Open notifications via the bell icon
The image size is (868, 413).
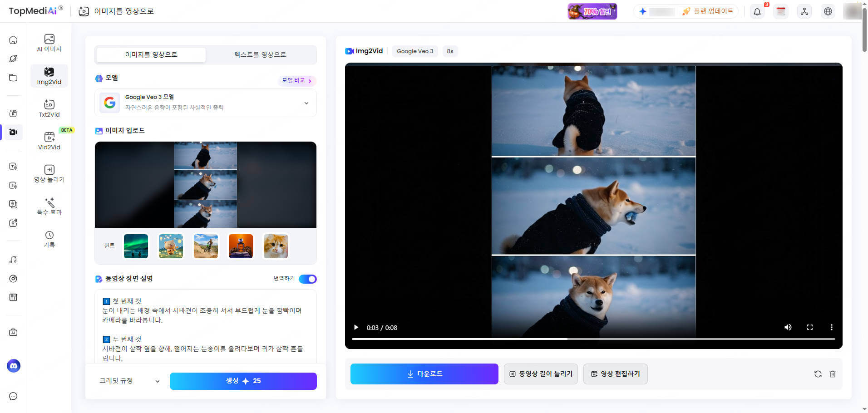coord(757,11)
